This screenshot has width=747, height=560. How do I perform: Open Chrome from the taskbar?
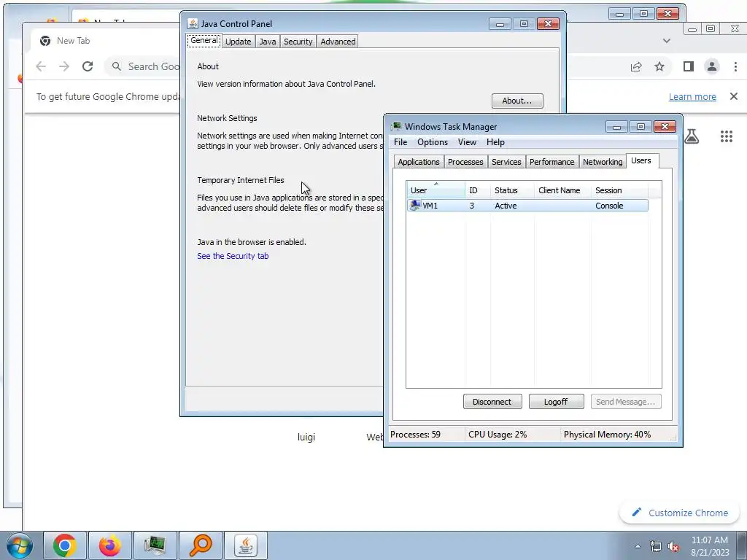pyautogui.click(x=65, y=545)
